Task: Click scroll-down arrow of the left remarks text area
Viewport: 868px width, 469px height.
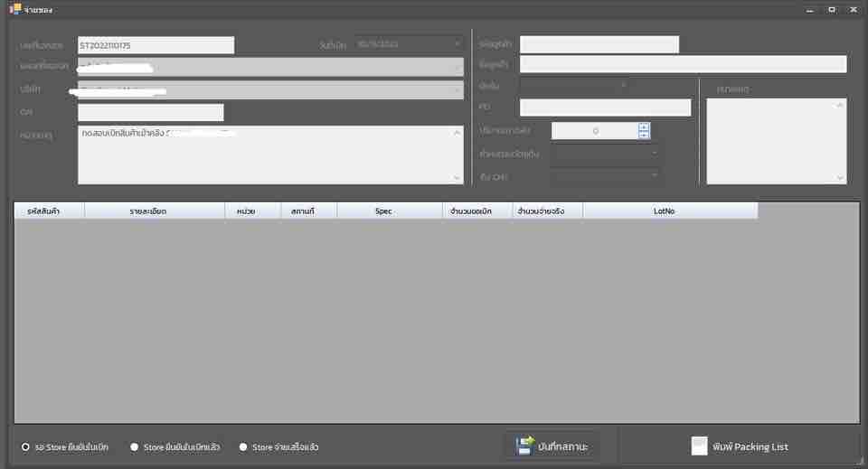Action: tap(457, 177)
